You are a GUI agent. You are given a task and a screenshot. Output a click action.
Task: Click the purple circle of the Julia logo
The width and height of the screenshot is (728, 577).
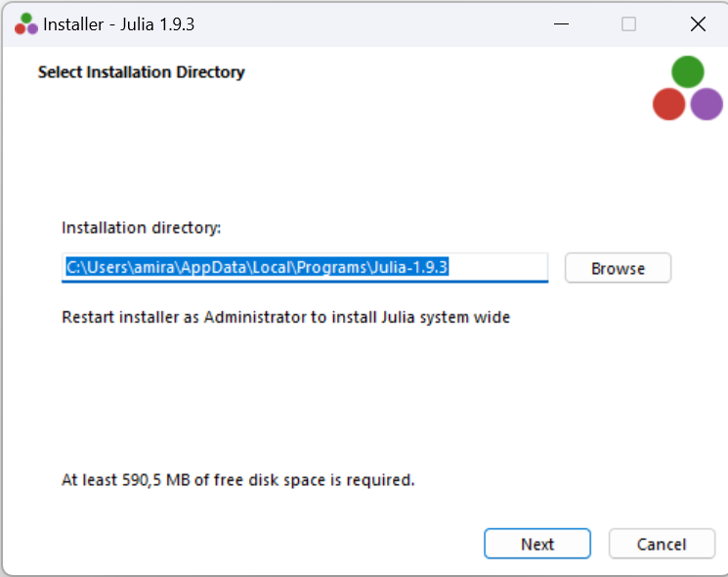(x=707, y=104)
